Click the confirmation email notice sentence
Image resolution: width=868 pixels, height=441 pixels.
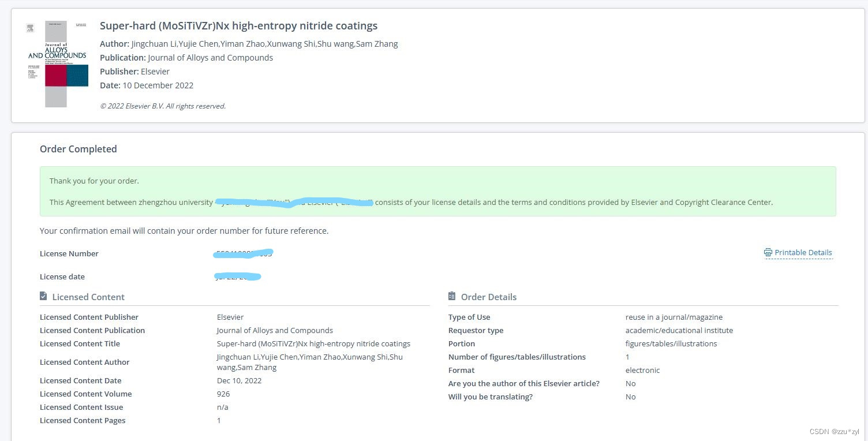click(x=184, y=230)
